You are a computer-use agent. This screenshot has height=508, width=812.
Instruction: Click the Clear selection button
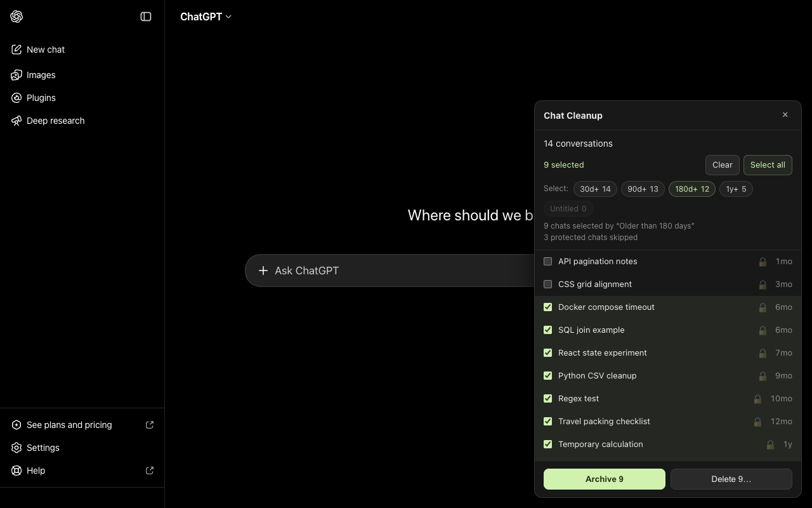(723, 165)
